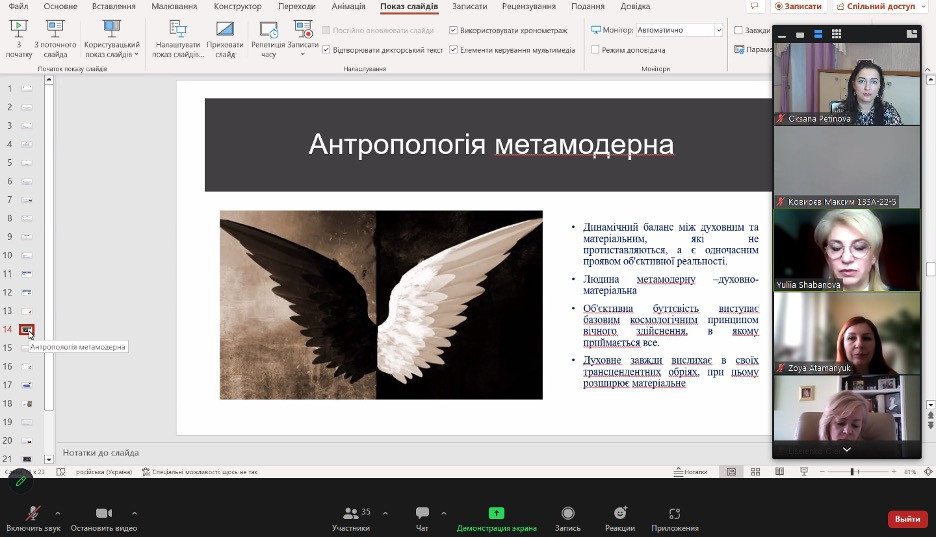This screenshot has width=936, height=538.
Task: Open the Конструктор ribbon tab
Action: tap(237, 6)
